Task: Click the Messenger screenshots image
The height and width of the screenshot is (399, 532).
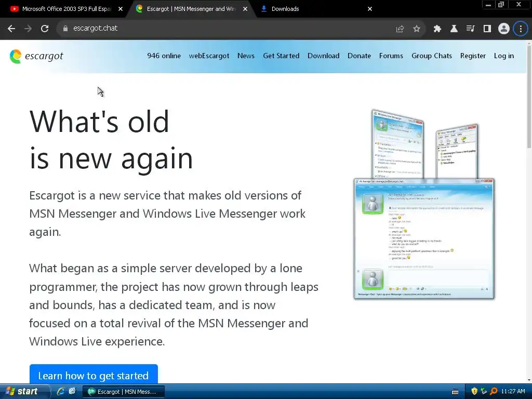Action: [x=424, y=204]
